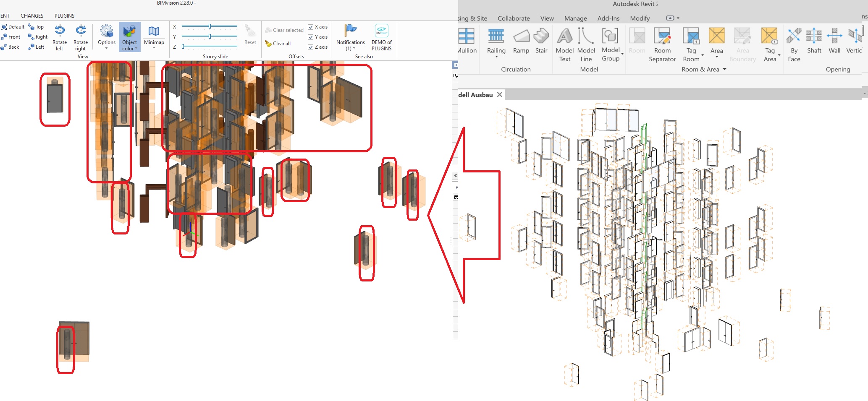868x401 pixels.
Task: Select the Wall opening tool
Action: coord(834,42)
